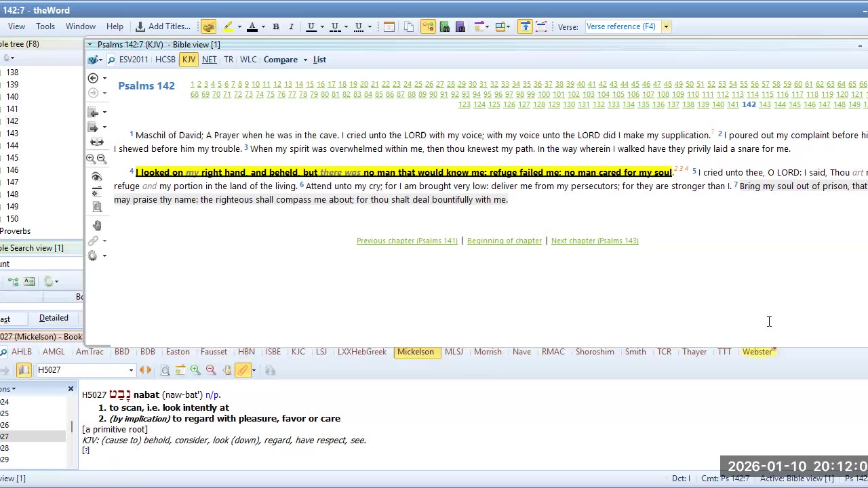The image size is (868, 488).
Task: Toggle italic formatting
Action: (x=292, y=26)
